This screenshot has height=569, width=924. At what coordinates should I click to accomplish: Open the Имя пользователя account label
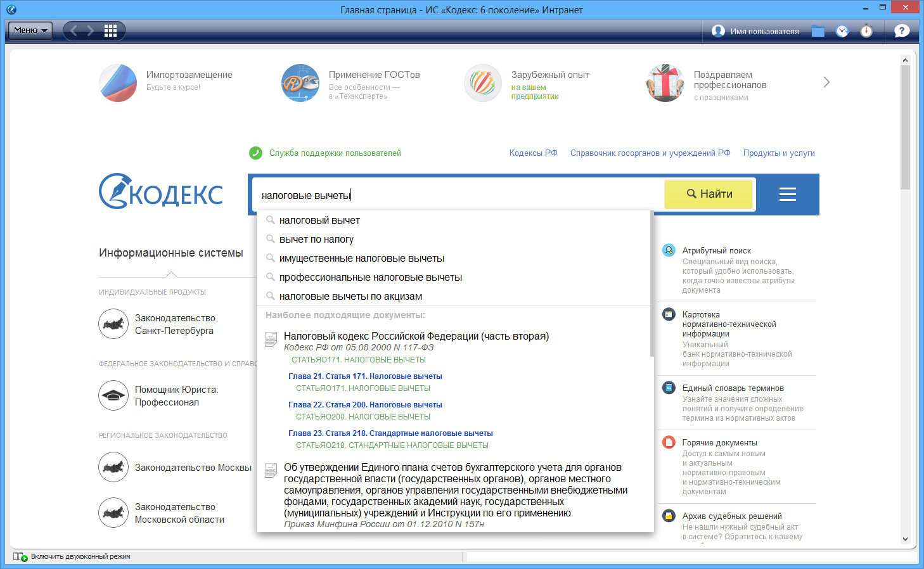764,32
